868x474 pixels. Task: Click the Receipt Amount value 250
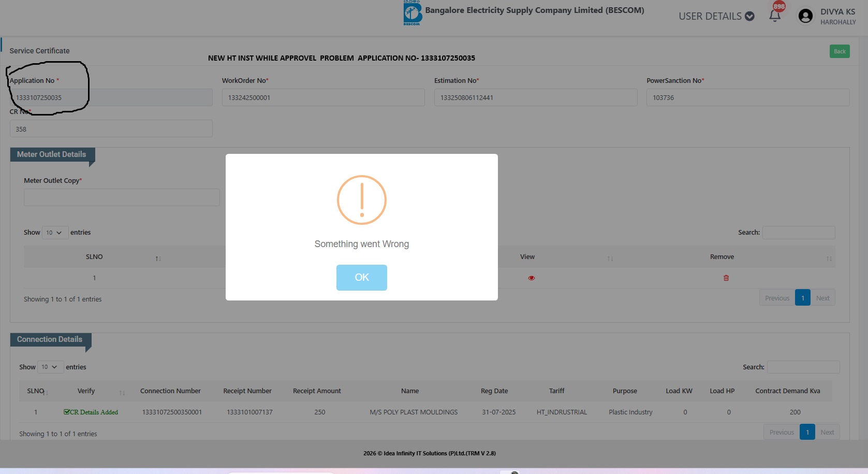point(320,412)
